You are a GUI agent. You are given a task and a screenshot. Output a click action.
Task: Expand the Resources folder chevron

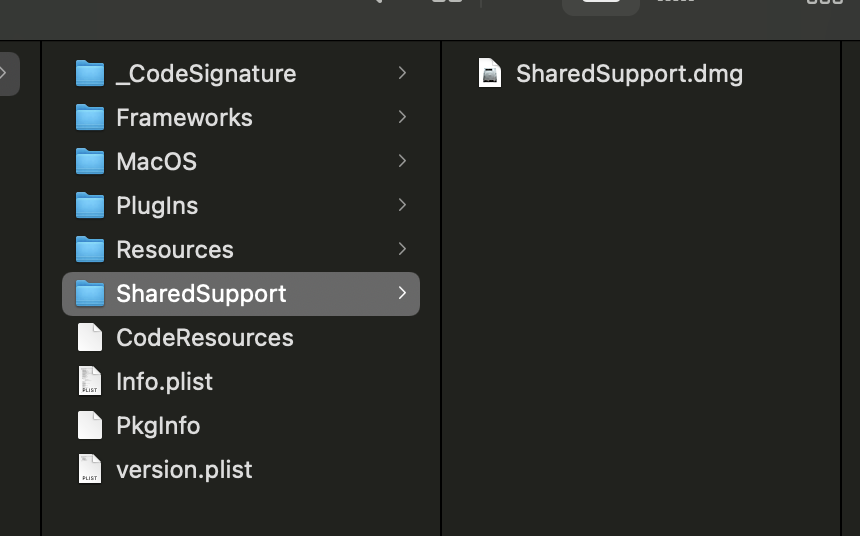[x=402, y=249]
